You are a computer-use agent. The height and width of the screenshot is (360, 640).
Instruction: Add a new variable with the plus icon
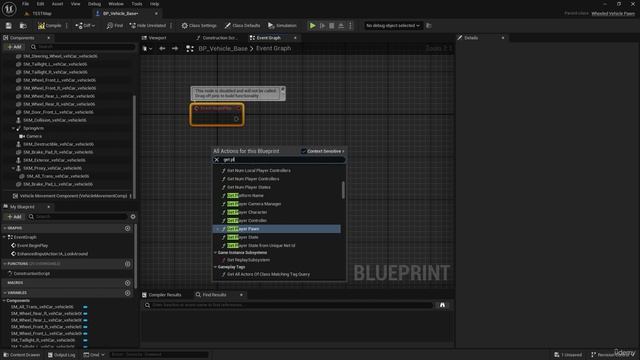point(127,293)
